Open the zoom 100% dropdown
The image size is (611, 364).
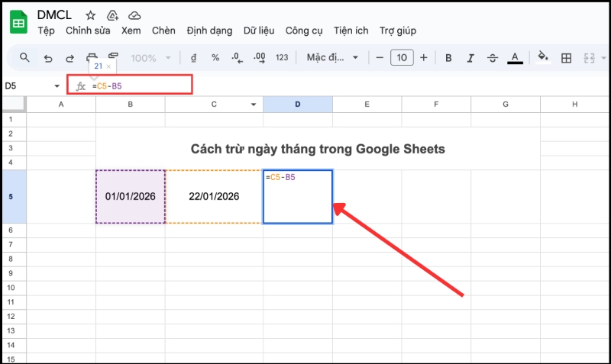point(151,58)
